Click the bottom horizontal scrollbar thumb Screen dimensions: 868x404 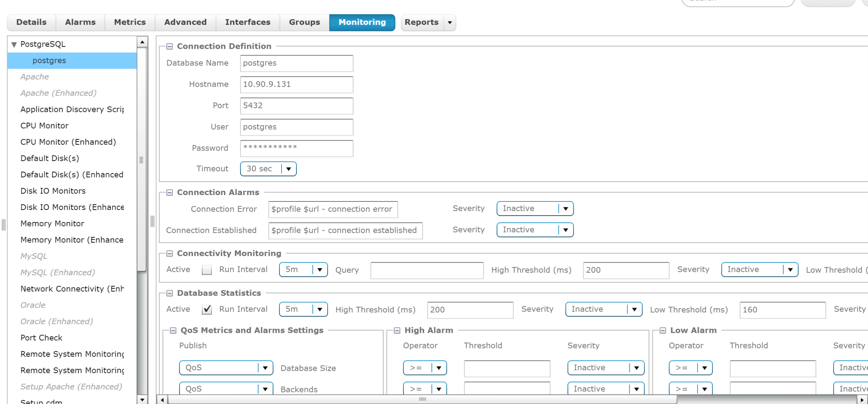[x=422, y=399]
